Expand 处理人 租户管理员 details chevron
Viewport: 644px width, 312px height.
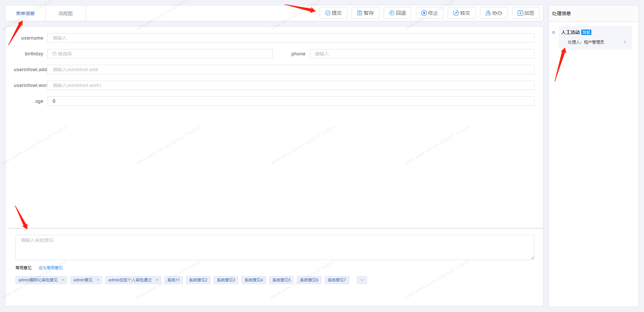click(625, 42)
